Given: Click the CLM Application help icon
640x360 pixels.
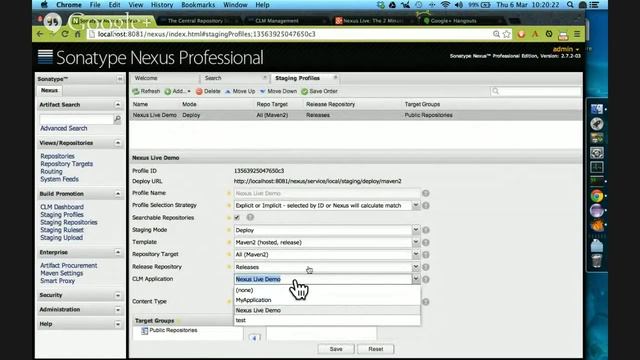Looking at the screenshot, I should coord(426,279).
